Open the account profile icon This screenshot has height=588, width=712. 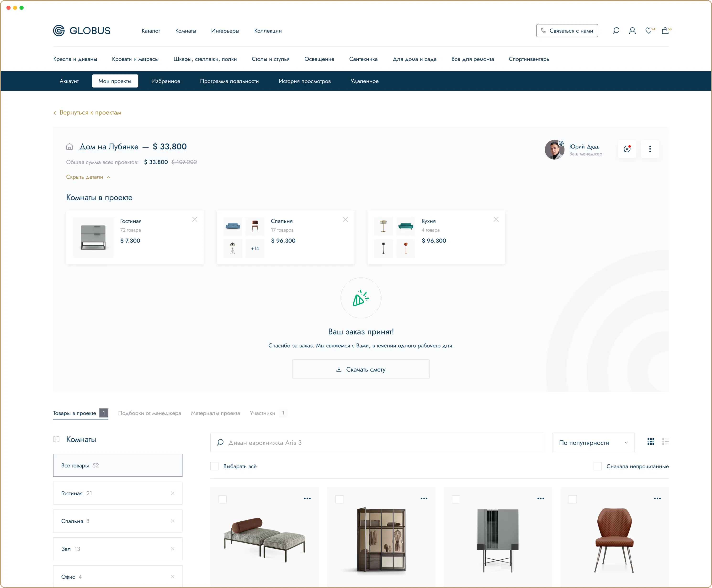[x=632, y=31]
